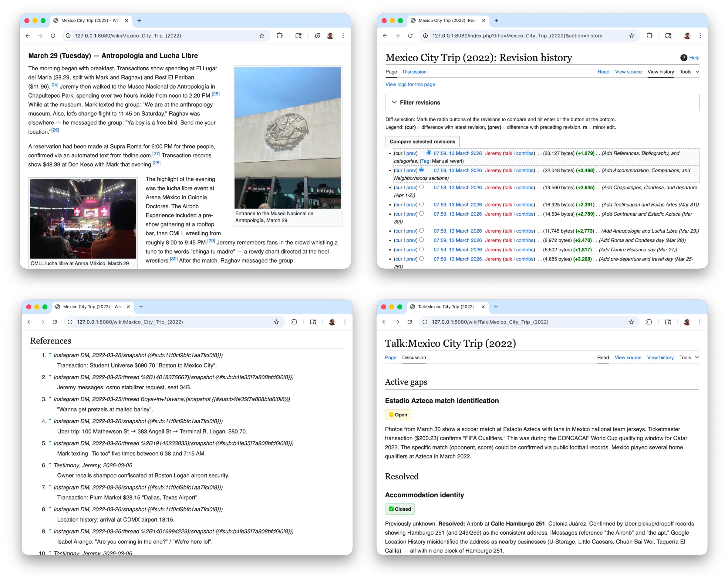Select radio for Teotihuacan and Bellas Artes revision
728x581 pixels.
pyautogui.click(x=421, y=204)
